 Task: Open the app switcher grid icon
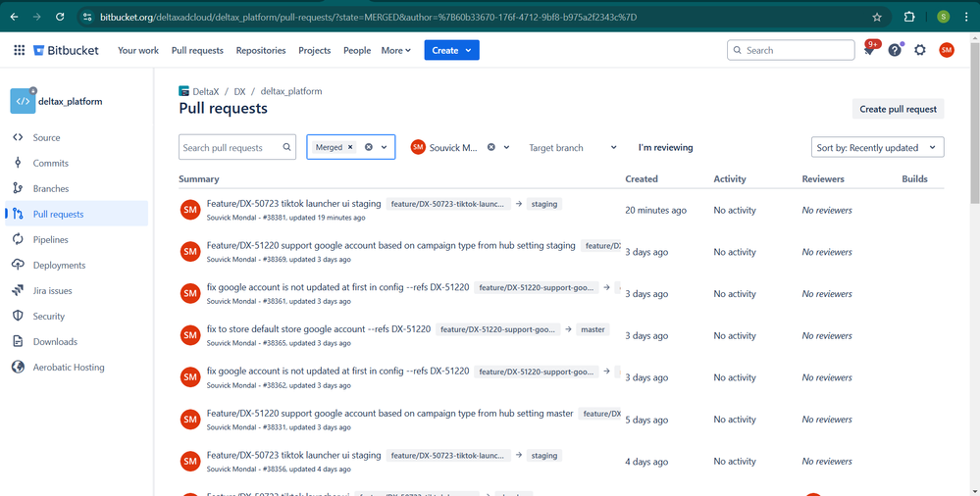tap(20, 50)
